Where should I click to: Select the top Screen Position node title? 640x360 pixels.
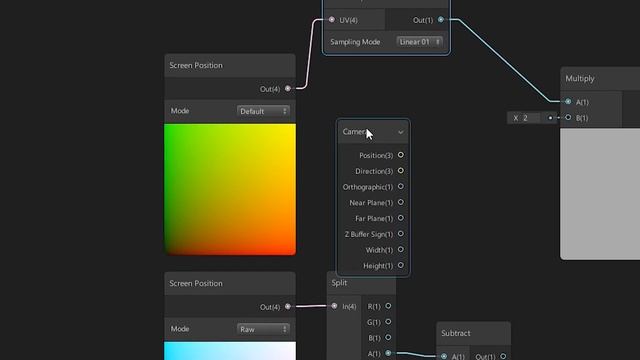tap(196, 65)
